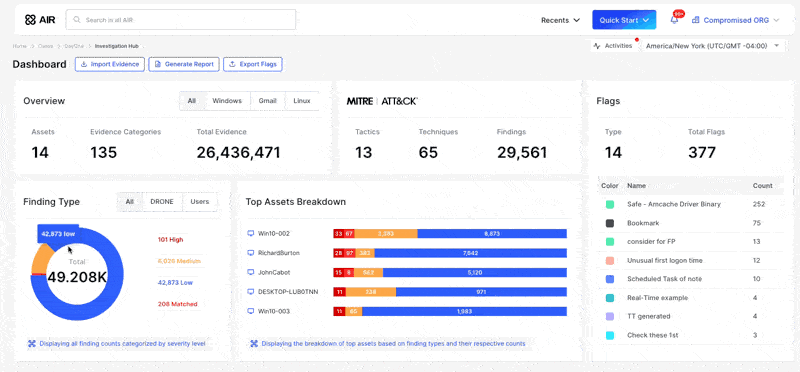Viewport: 800px width, 372px height.
Task: Click the AIR logo icon
Action: pyautogui.click(x=30, y=20)
